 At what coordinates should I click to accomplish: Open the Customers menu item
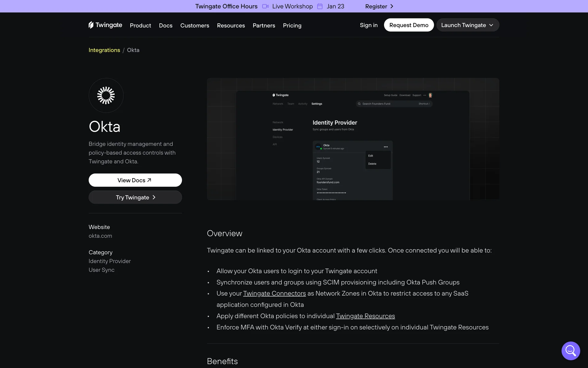(x=194, y=25)
